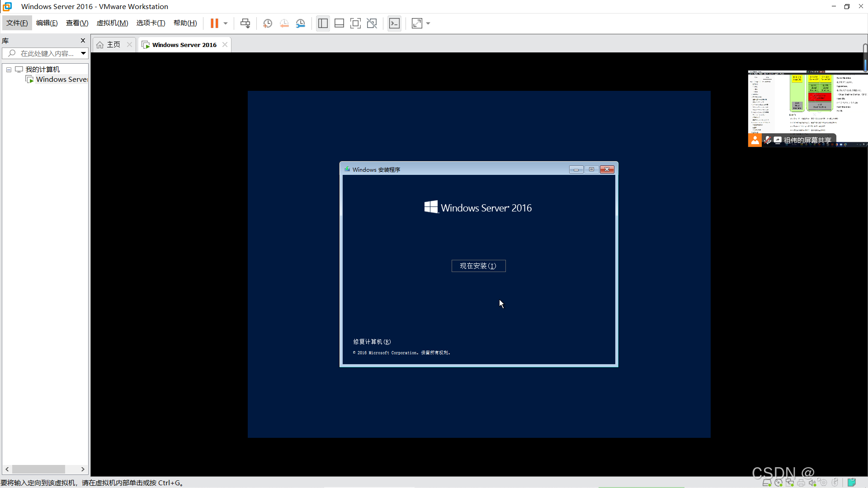
Task: Open the console view icon
Action: coord(394,23)
